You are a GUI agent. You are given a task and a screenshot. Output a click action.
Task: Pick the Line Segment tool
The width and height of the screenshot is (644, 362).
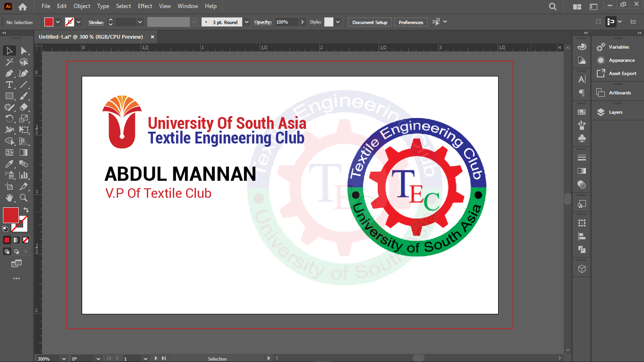tap(24, 84)
